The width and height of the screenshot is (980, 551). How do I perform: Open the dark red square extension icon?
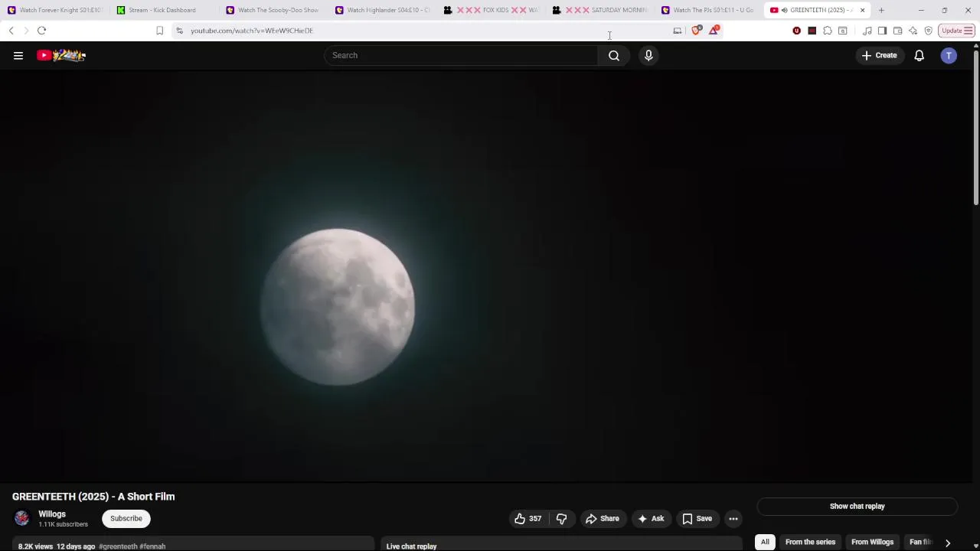(812, 31)
